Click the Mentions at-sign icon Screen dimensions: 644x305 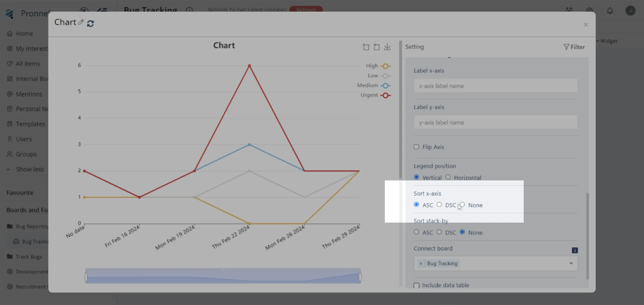click(x=10, y=94)
